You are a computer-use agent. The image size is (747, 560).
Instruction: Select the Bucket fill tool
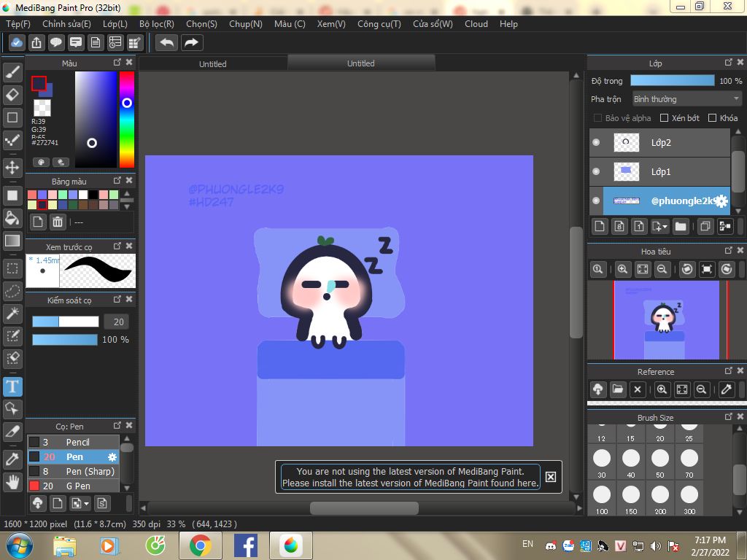[x=12, y=218]
